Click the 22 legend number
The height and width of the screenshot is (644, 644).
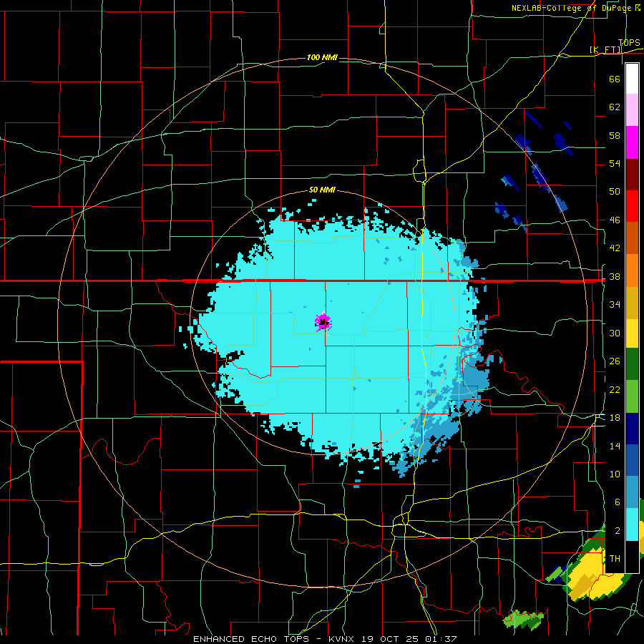(x=615, y=389)
